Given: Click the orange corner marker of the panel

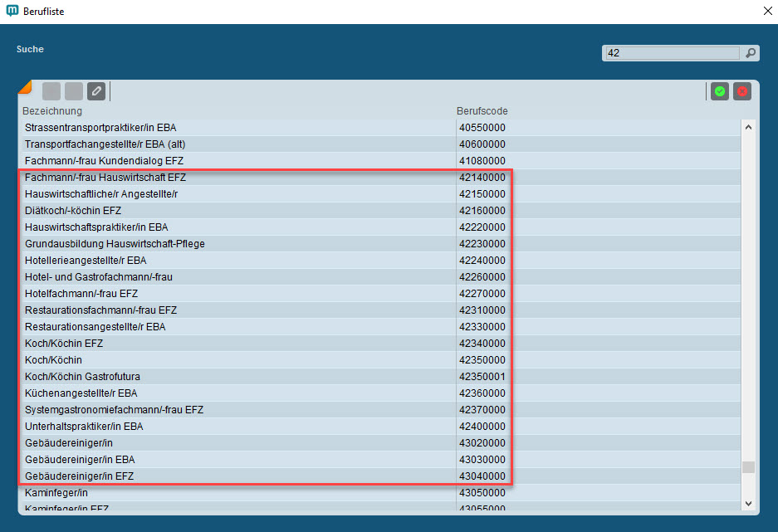Looking at the screenshot, I should [24, 86].
